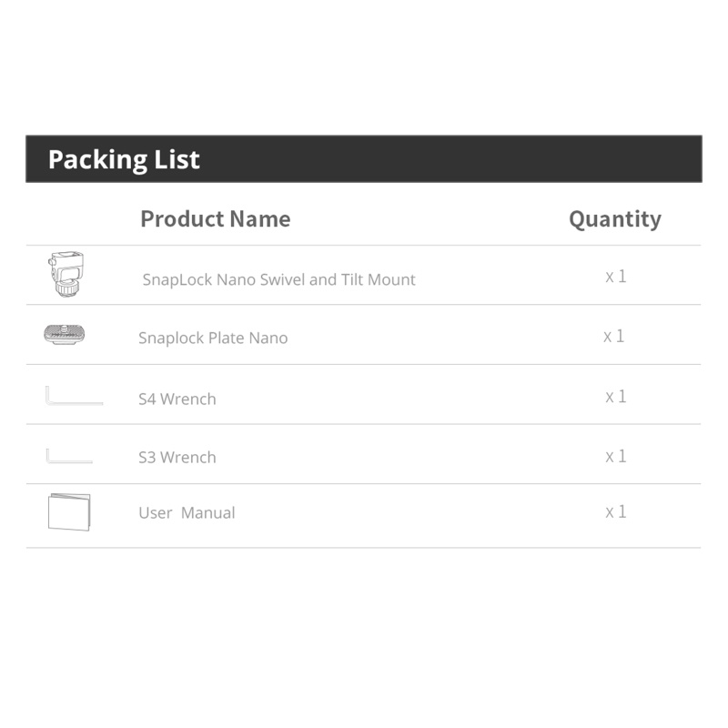Select the Snaplock Plate Nano label
The width and height of the screenshot is (728, 728).
213,339
